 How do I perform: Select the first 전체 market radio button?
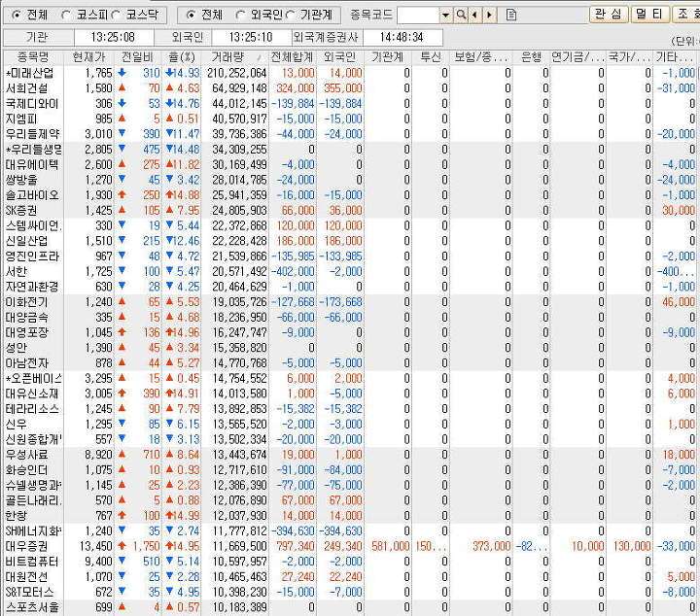coord(17,15)
